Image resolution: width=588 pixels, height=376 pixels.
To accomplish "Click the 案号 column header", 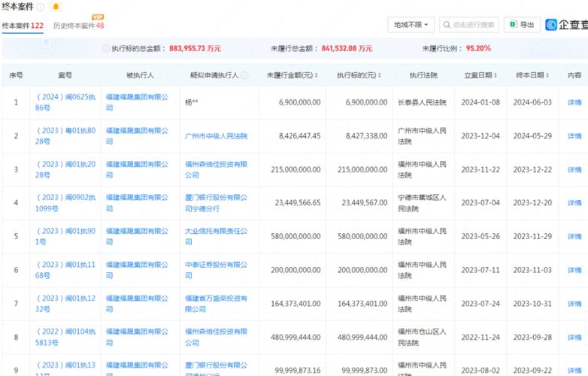I will point(65,75).
